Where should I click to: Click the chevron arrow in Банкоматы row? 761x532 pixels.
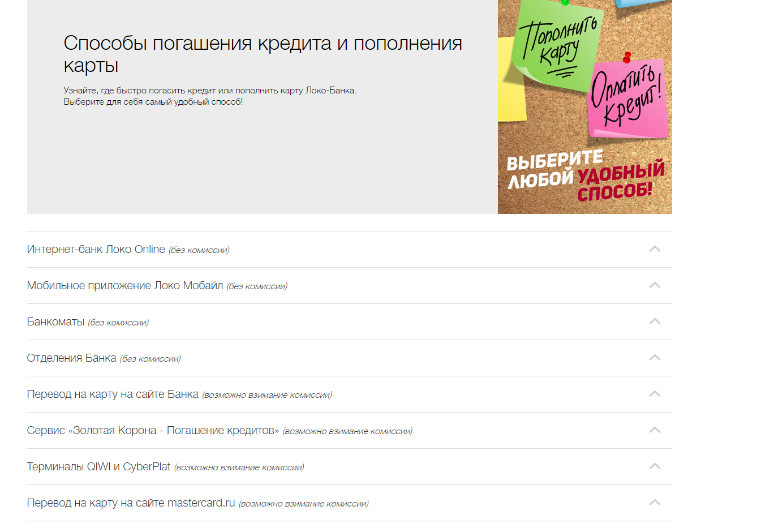(x=655, y=321)
